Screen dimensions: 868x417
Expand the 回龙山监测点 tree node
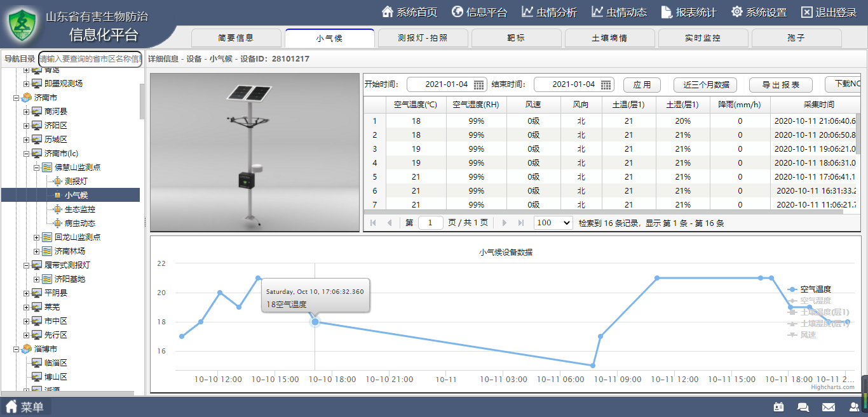37,237
